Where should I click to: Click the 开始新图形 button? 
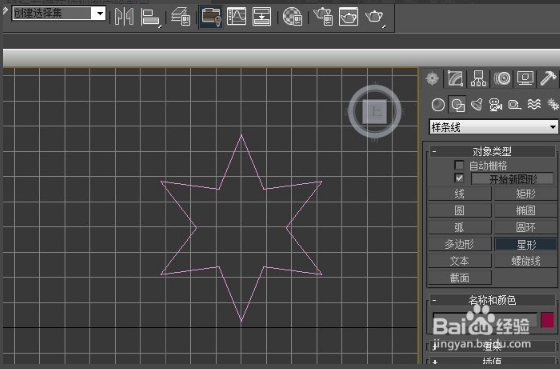coord(513,179)
